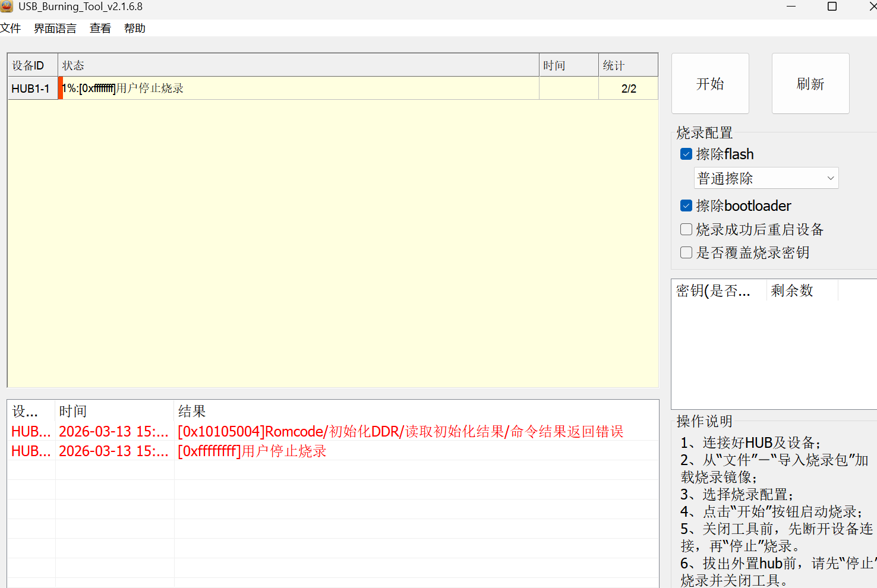Open the 帮助 menu
877x588 pixels.
click(135, 28)
